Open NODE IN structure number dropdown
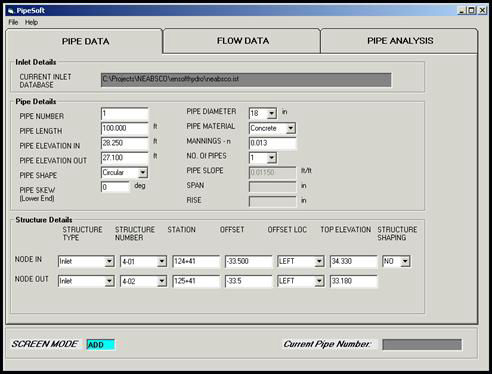This screenshot has width=492, height=374. coord(162,261)
